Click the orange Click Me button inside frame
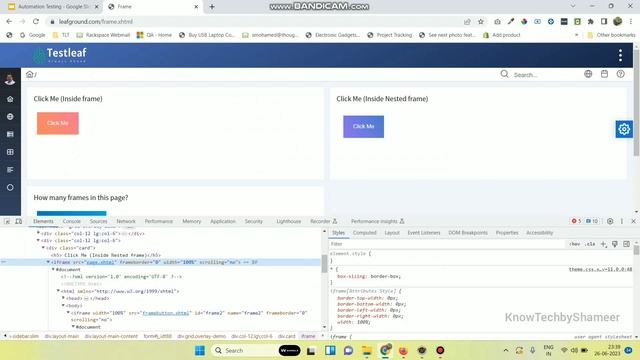Viewport: 640px width, 360px height. 58,123
